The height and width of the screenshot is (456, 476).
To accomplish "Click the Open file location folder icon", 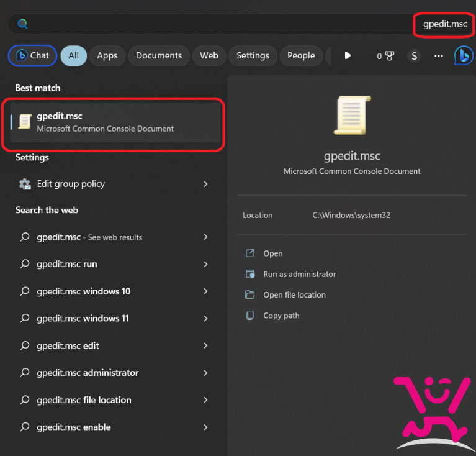I will pos(250,294).
